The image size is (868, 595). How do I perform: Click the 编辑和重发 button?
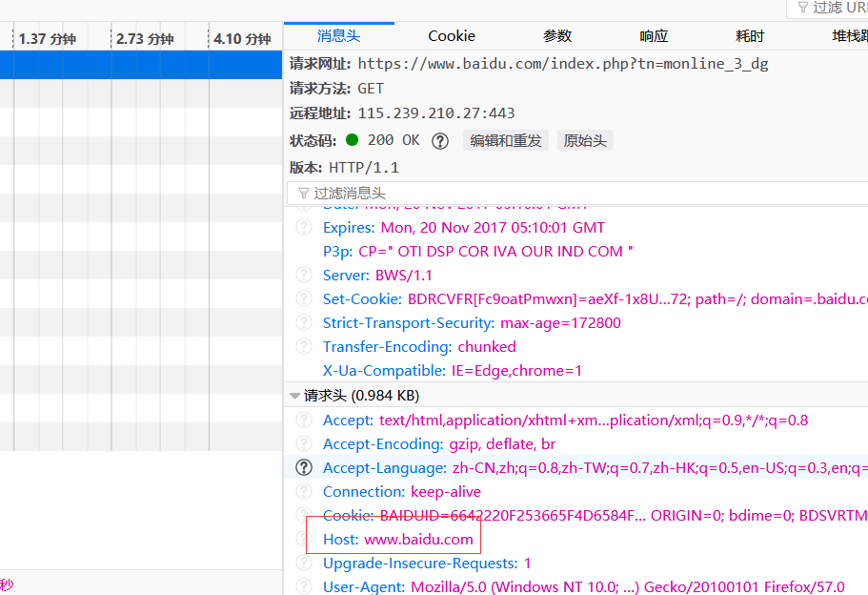[x=505, y=140]
